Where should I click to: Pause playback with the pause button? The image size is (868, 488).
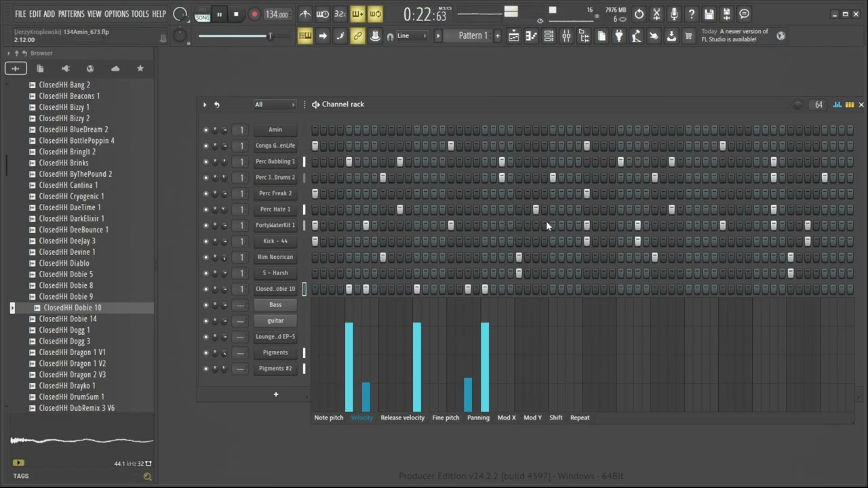[x=219, y=14]
